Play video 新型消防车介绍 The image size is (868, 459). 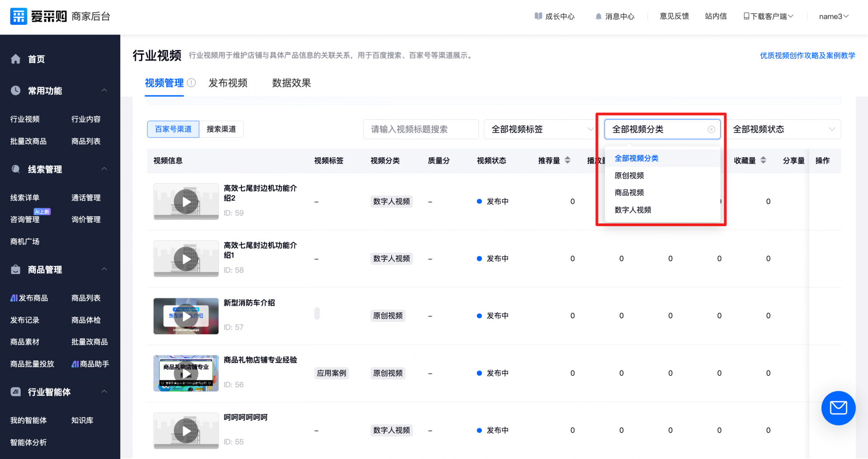186,316
